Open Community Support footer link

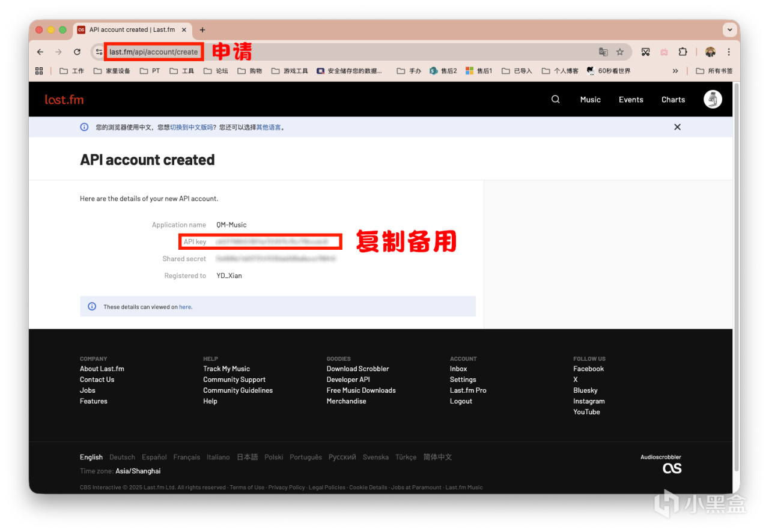(x=234, y=379)
